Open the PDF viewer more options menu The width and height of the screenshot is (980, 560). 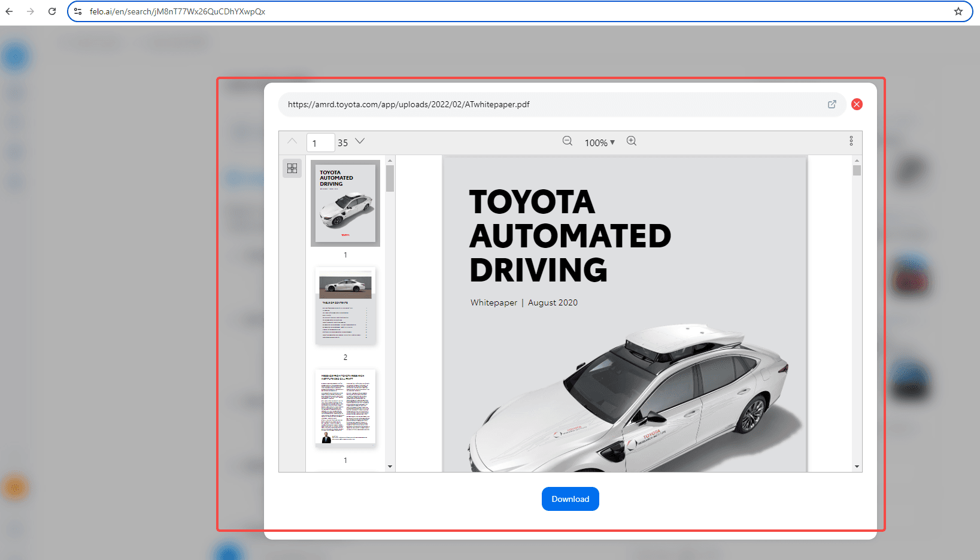[x=851, y=141]
